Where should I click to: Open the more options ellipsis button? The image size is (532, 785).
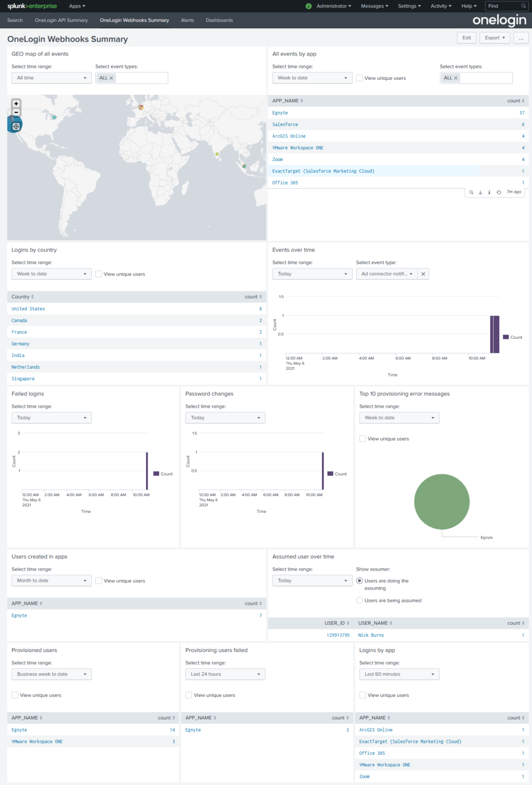coord(521,38)
